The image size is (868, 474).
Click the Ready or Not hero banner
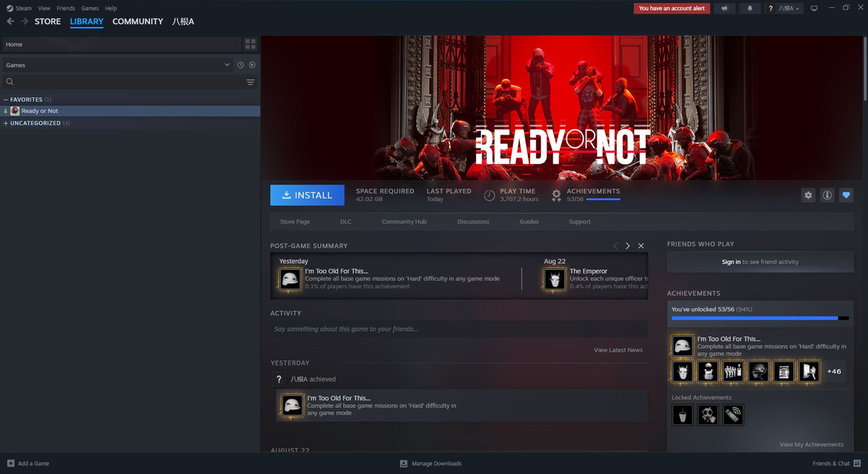[x=561, y=108]
